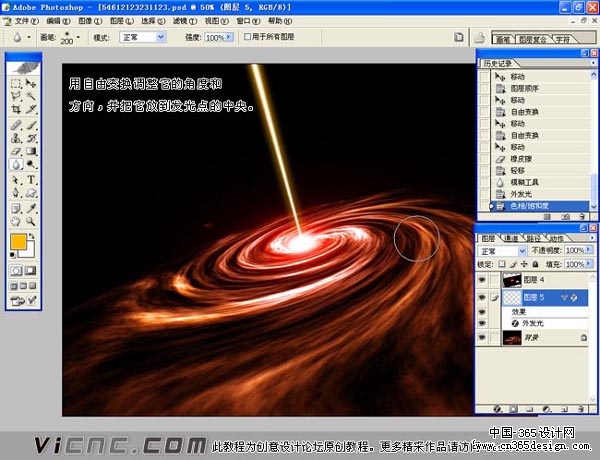Toggle lock position in Layers panel
Image resolution: width=600 pixels, height=460 pixels.
(524, 264)
